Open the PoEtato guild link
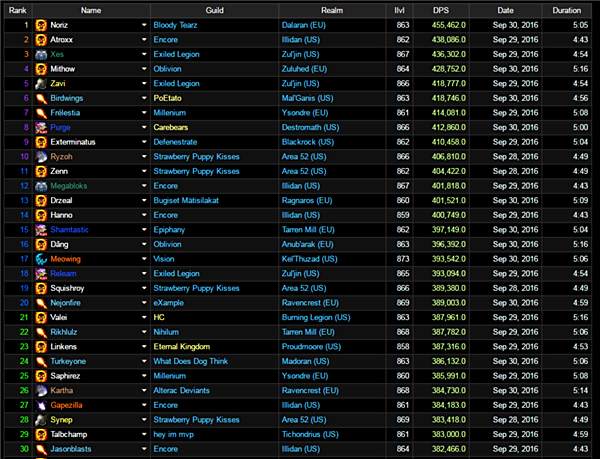Screen dimensions: 600x459 (x=167, y=98)
